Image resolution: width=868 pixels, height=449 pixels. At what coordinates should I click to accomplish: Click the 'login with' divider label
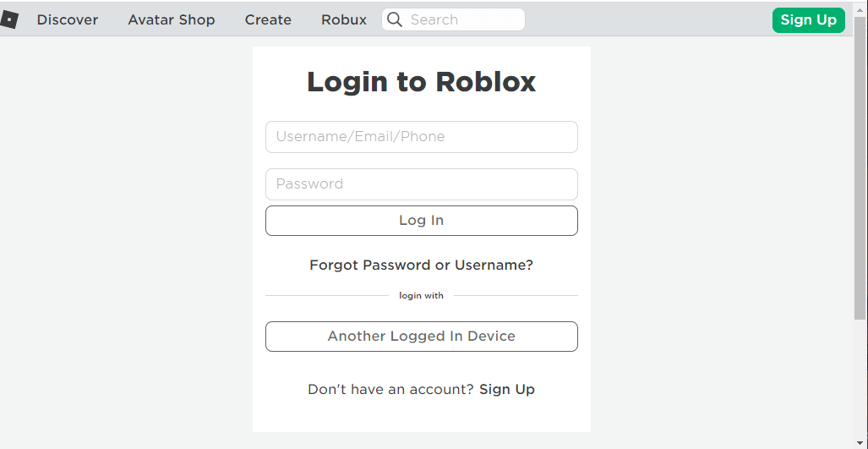[x=421, y=296]
